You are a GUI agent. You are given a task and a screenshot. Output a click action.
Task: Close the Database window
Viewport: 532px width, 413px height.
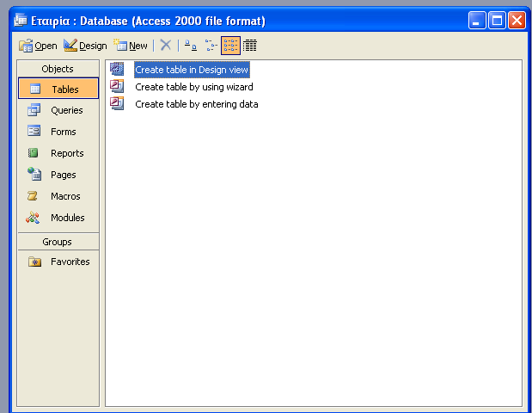coord(517,21)
